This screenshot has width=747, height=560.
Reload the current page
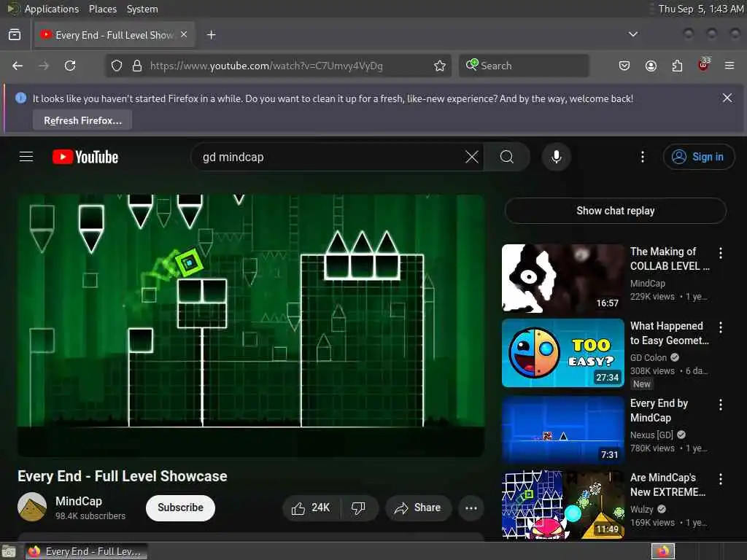[70, 66]
